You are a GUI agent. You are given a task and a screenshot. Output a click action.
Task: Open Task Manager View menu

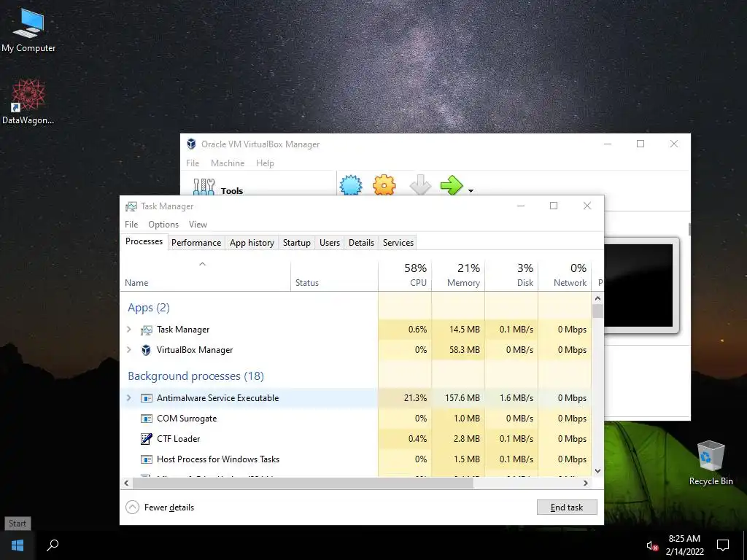tap(198, 225)
